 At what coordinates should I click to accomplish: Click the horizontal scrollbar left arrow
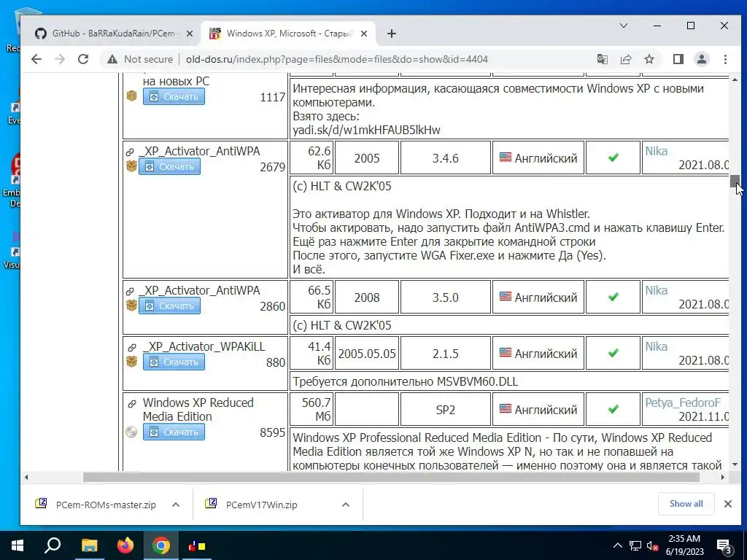click(x=26, y=477)
